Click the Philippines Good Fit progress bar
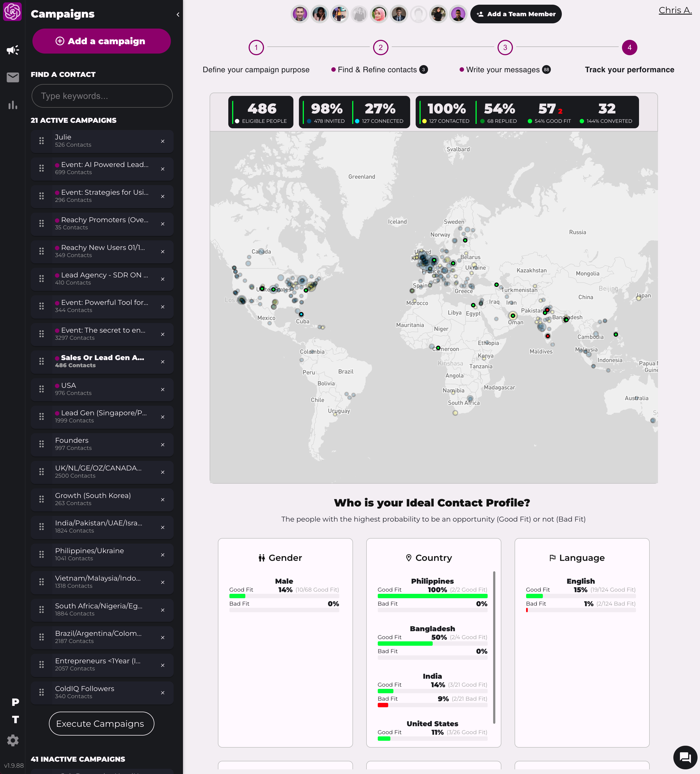This screenshot has height=774, width=700. (x=432, y=596)
